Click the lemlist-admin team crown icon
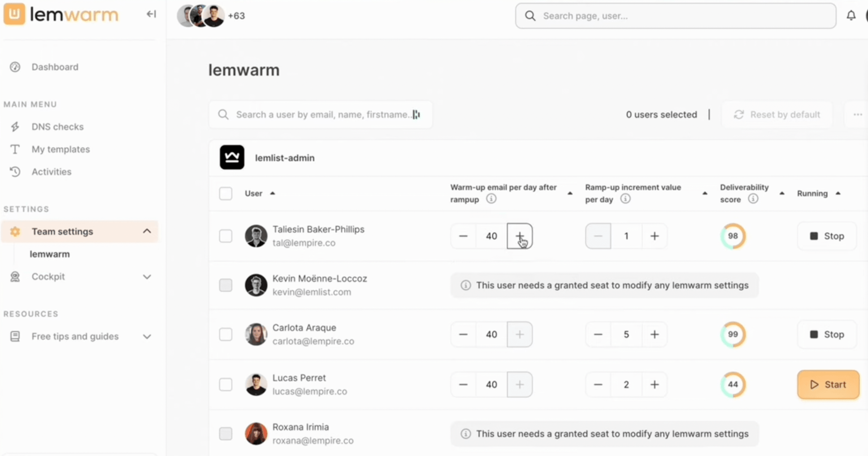868x456 pixels. tap(232, 157)
